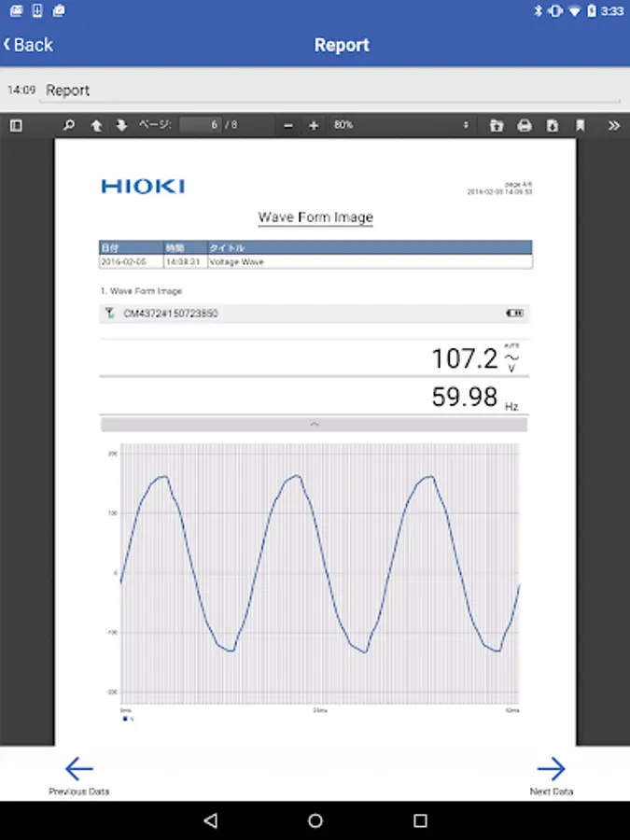Tap Android back navigation triangle

click(x=211, y=820)
